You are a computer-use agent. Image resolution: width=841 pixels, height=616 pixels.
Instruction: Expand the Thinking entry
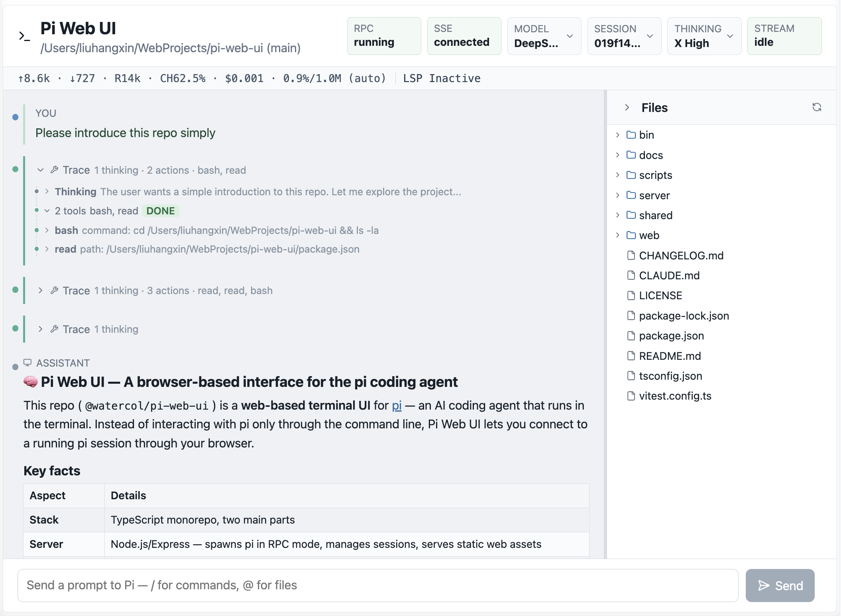tap(47, 192)
